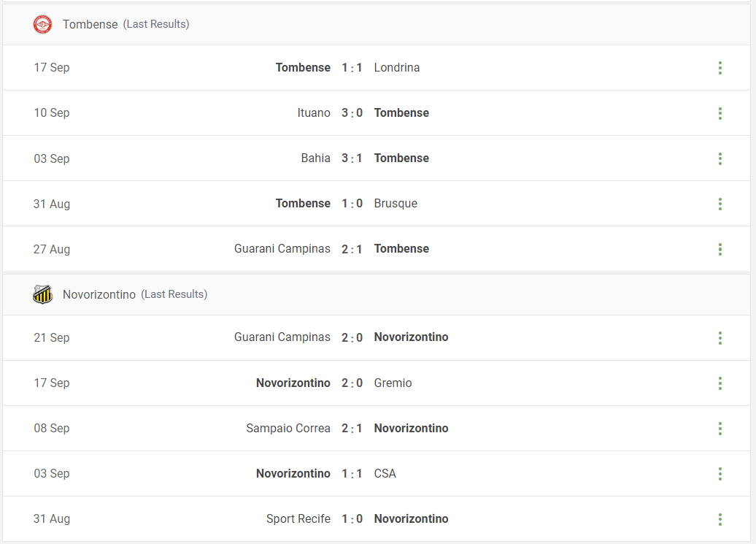Click Guarani Campinas in 27 Aug row
756x544 pixels.
tap(282, 249)
